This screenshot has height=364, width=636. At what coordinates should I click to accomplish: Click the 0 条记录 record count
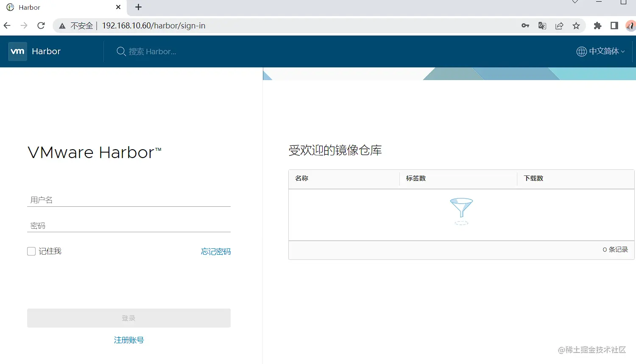click(x=615, y=250)
